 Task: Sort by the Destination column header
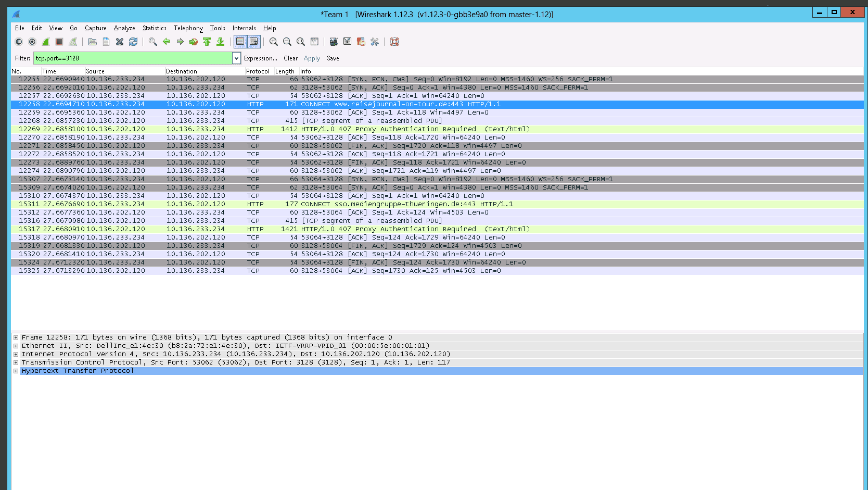(205, 71)
